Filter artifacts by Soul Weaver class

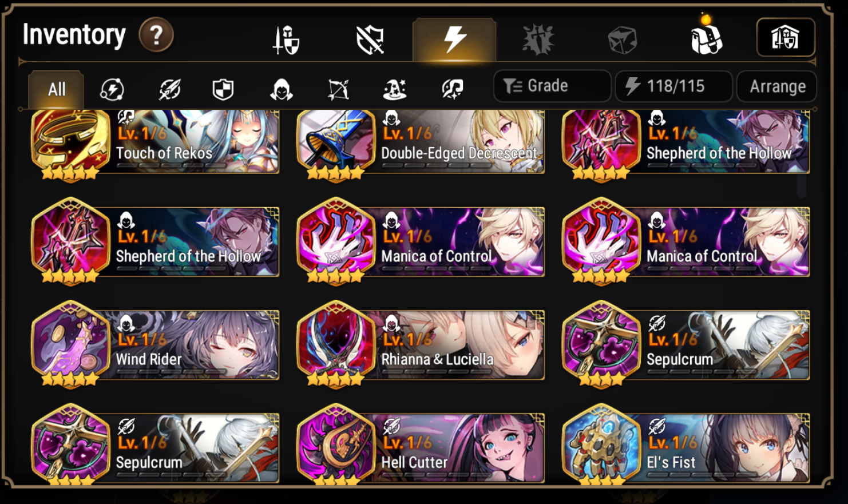(453, 89)
